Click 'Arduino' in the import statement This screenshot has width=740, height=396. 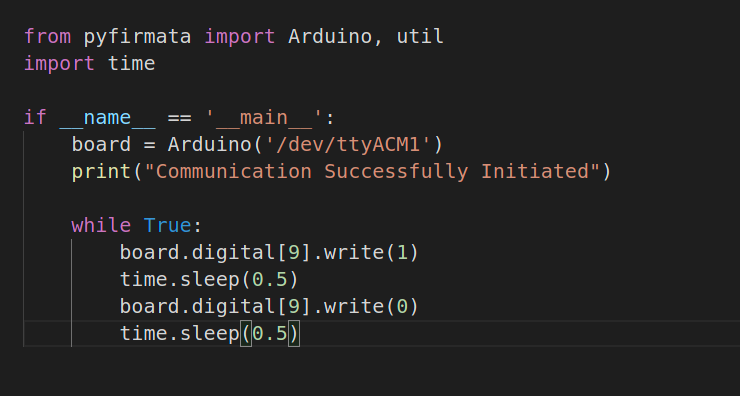(x=330, y=36)
